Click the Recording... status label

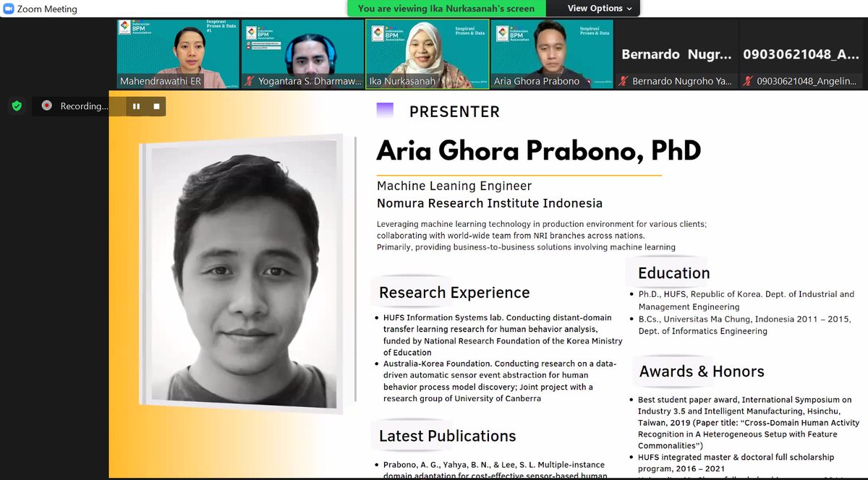[x=83, y=106]
